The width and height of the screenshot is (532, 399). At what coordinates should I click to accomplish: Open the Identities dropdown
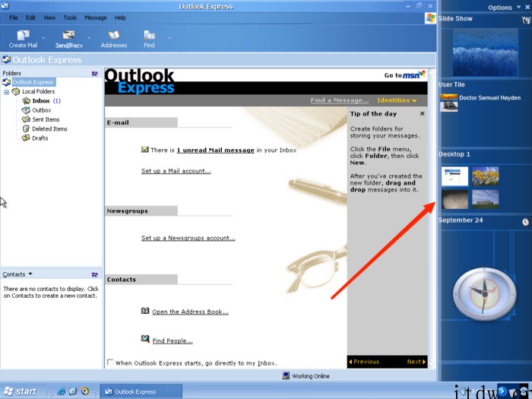pyautogui.click(x=397, y=100)
